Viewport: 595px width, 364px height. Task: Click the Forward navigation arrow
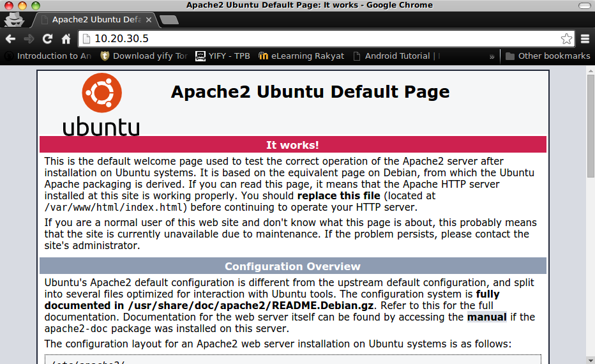pos(29,39)
